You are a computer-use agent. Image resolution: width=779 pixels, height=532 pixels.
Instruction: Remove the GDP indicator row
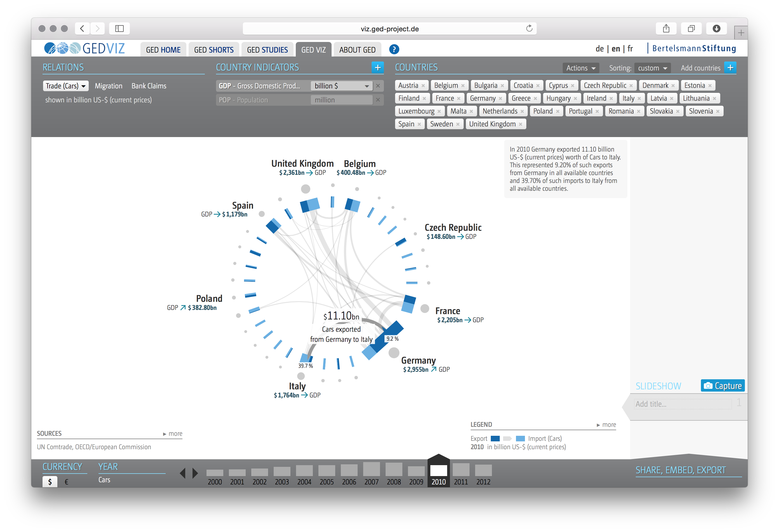[378, 86]
